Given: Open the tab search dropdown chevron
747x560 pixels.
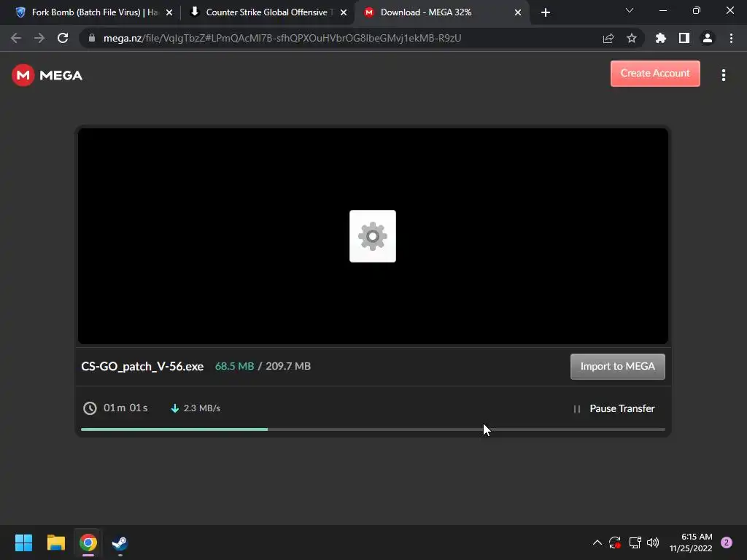Looking at the screenshot, I should [x=630, y=10].
